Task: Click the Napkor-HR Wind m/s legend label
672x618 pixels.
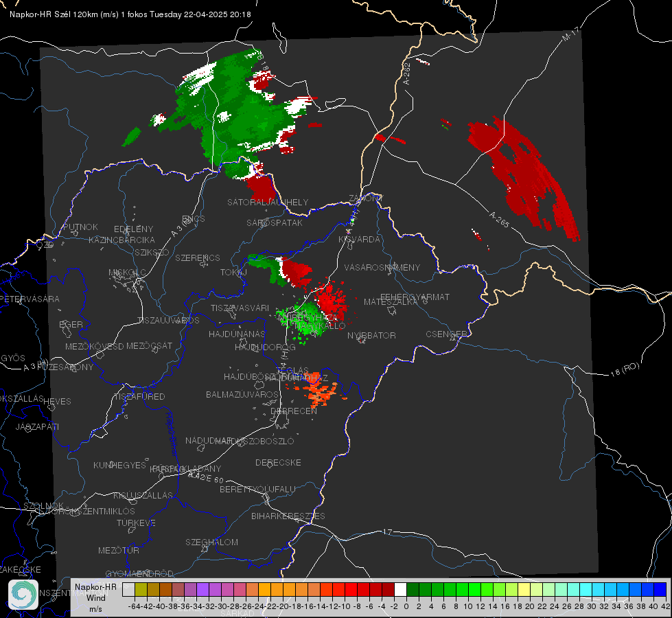Action: click(95, 597)
